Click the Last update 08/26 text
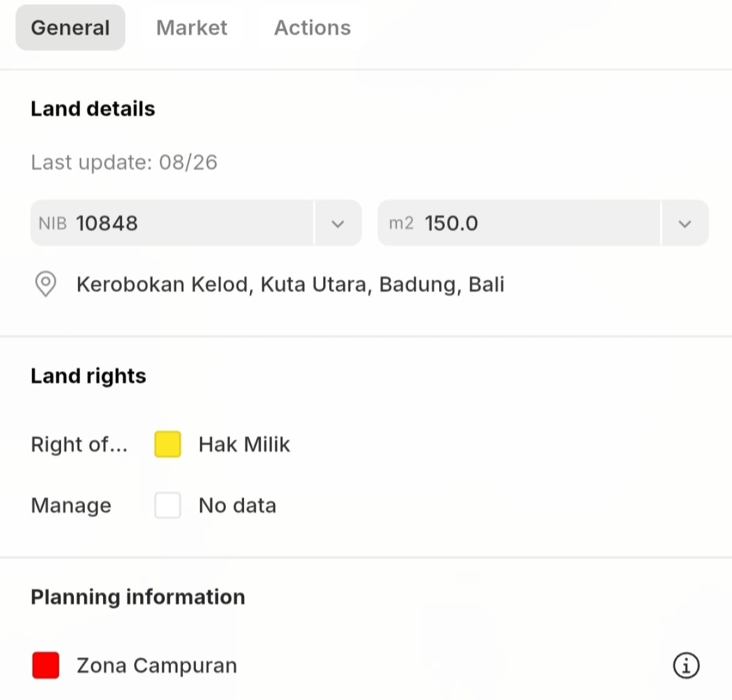The height and width of the screenshot is (700, 732). point(124,162)
